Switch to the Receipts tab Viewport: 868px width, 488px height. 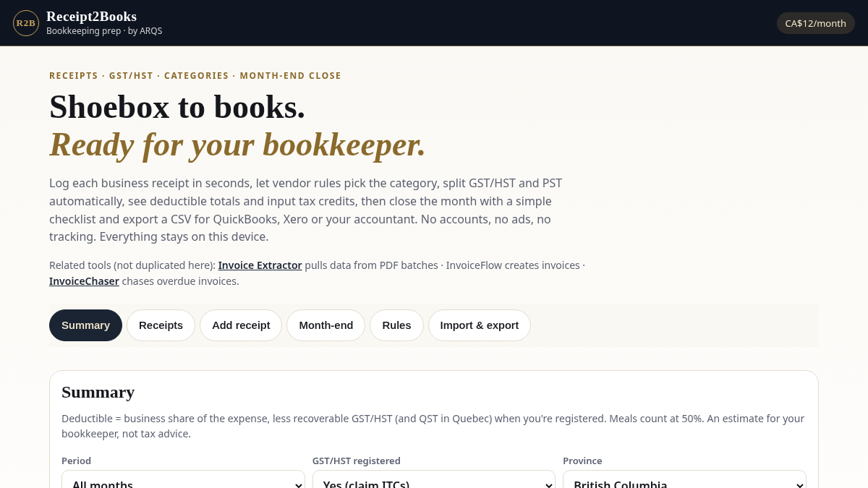coord(161,325)
